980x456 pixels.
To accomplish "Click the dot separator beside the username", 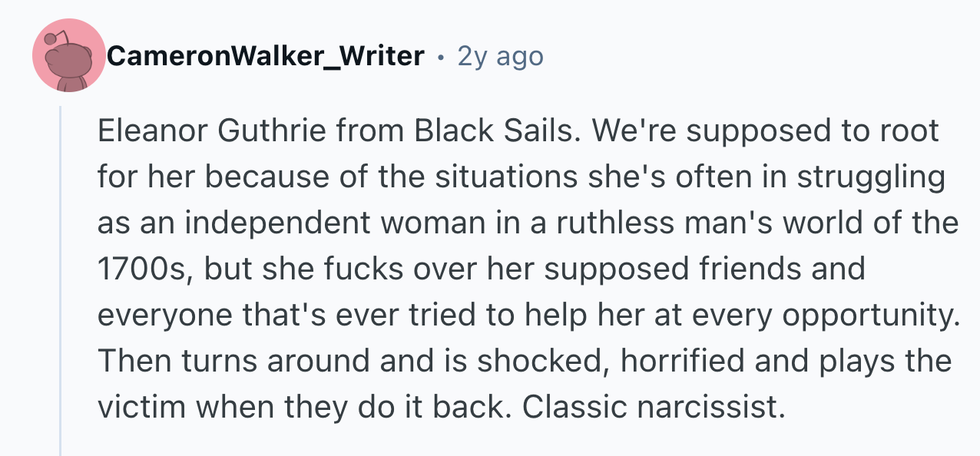I will point(441,58).
